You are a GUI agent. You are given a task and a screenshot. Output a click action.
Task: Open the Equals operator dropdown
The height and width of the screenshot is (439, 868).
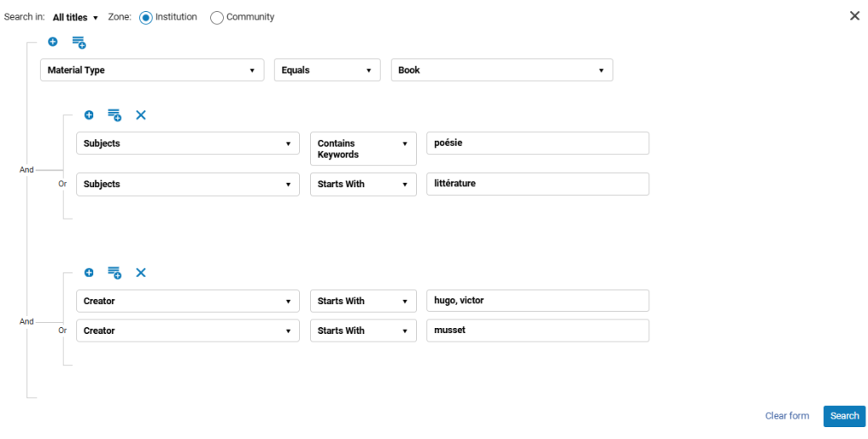click(327, 70)
